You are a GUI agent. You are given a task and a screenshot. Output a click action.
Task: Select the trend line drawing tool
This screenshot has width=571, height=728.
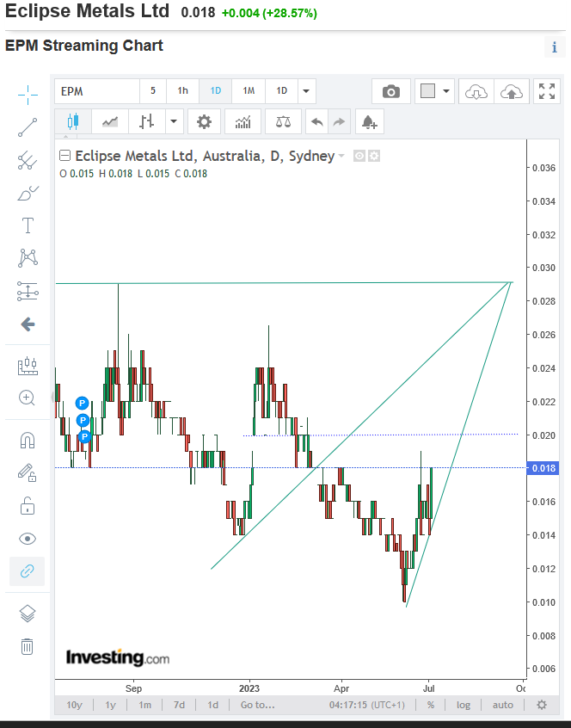[x=28, y=127]
